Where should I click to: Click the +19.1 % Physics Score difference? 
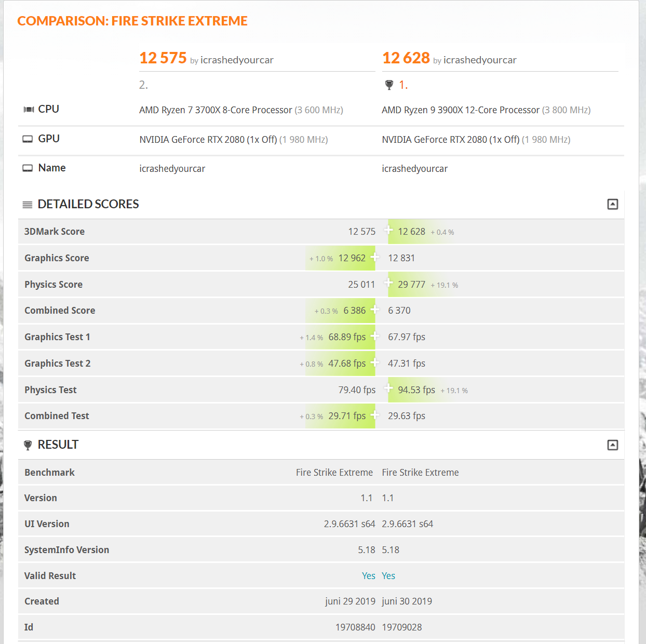[x=444, y=285]
